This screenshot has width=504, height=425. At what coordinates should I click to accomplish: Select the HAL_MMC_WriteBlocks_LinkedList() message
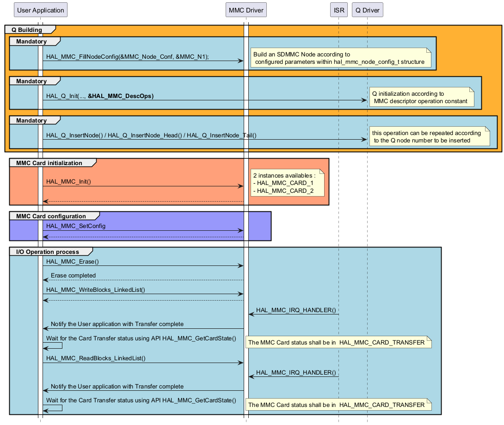click(x=96, y=289)
